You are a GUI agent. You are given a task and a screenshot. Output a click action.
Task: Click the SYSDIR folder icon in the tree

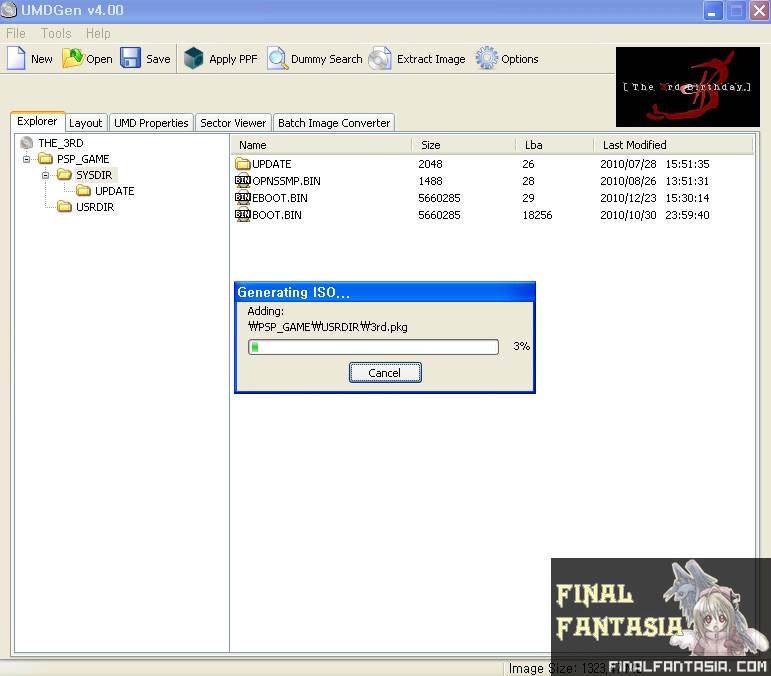(x=64, y=175)
